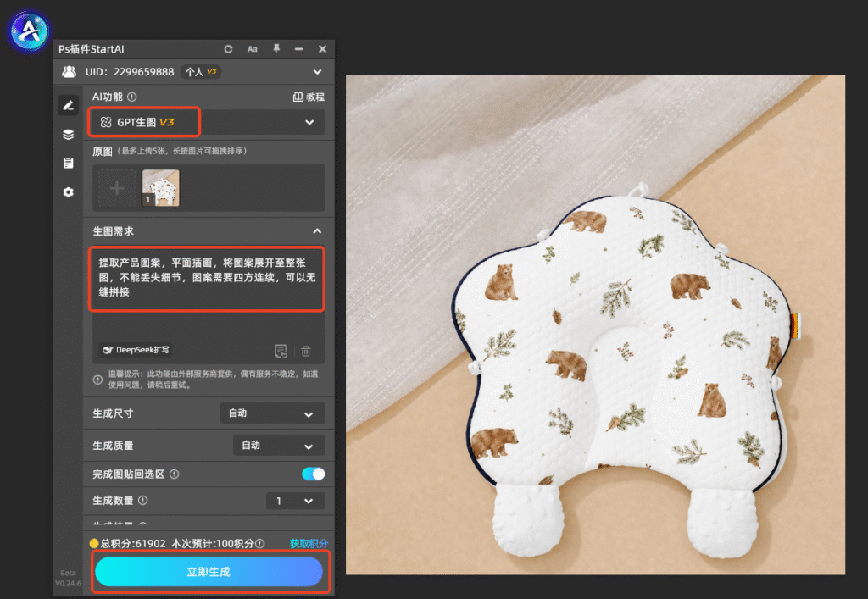Click info icon beside 完成图贴回选区
The height and width of the screenshot is (599, 868).
174,474
